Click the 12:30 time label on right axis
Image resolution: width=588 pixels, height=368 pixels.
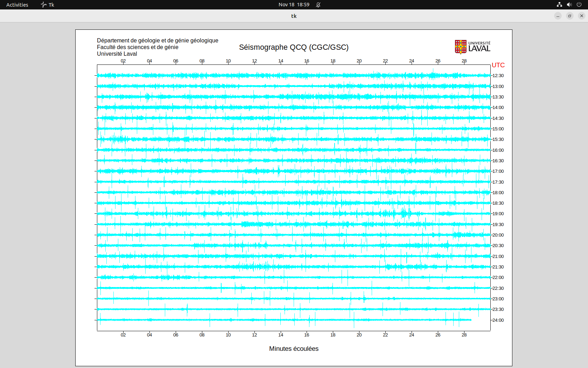point(498,76)
